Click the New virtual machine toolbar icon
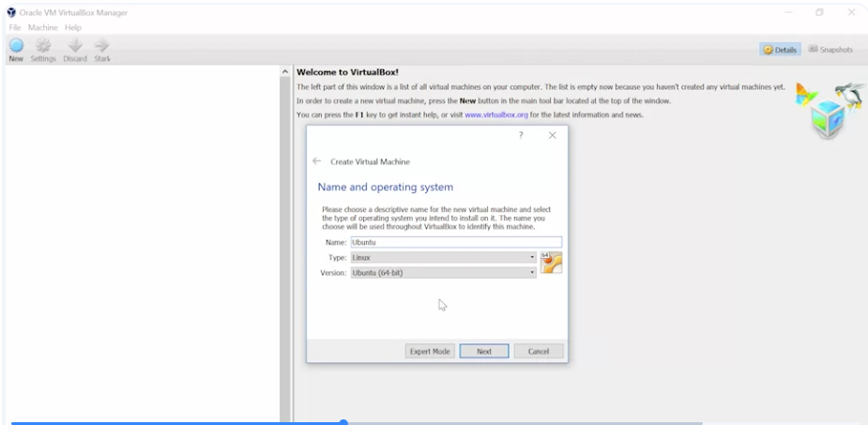Viewport: 868px width, 425px height. (16, 45)
